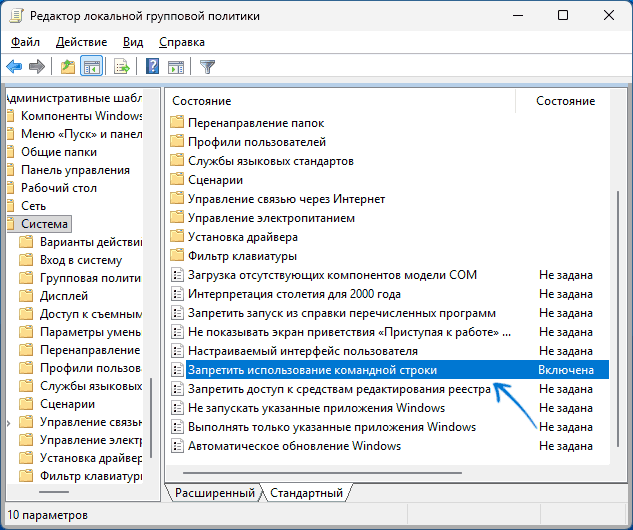The image size is (633, 530).
Task: Select Дисплей folder in the tree
Action: point(64,296)
